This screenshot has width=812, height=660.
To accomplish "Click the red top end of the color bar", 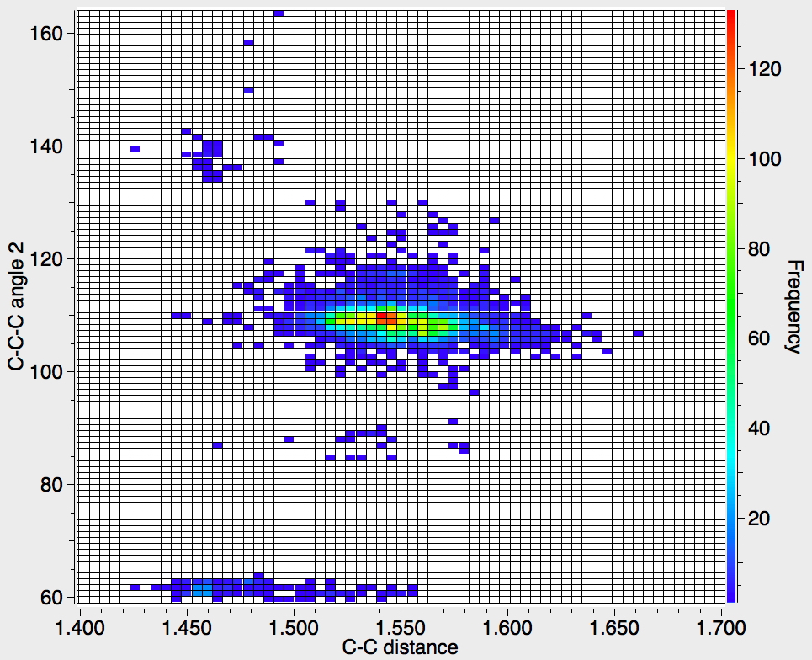I will click(731, 15).
